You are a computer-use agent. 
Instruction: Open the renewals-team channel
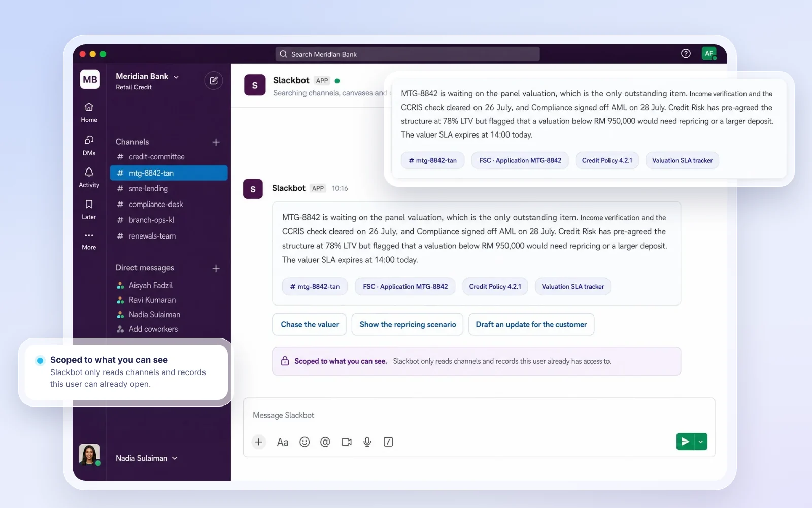coord(168,236)
